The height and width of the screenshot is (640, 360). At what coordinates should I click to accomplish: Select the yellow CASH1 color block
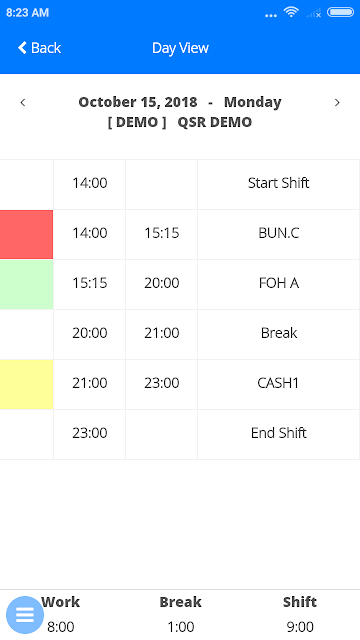point(27,384)
